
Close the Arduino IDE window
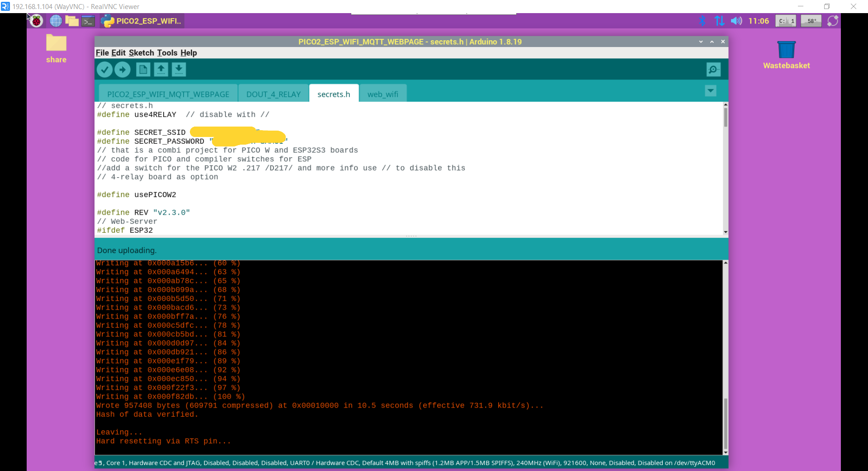pos(723,42)
